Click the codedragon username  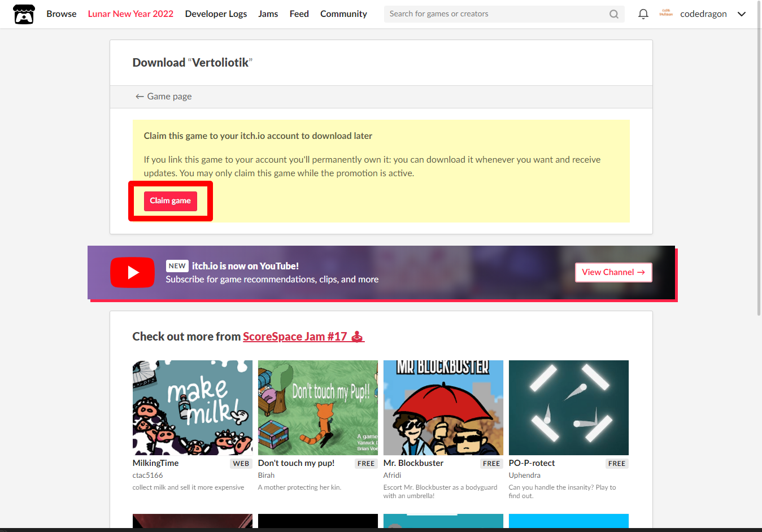703,14
